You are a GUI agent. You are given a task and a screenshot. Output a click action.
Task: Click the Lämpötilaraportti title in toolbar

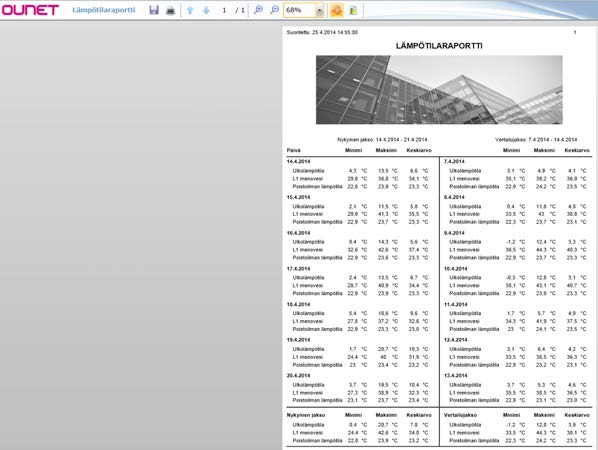(x=104, y=10)
